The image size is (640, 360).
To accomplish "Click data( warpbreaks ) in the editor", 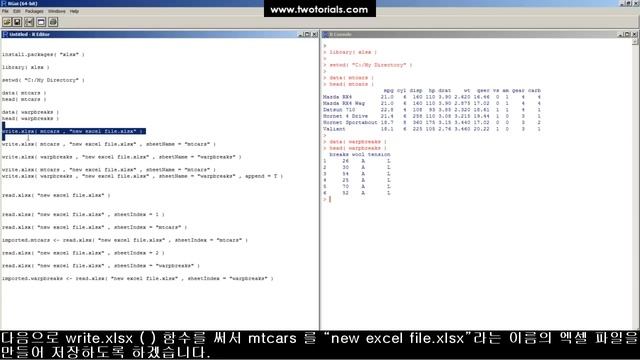I will [x=31, y=112].
